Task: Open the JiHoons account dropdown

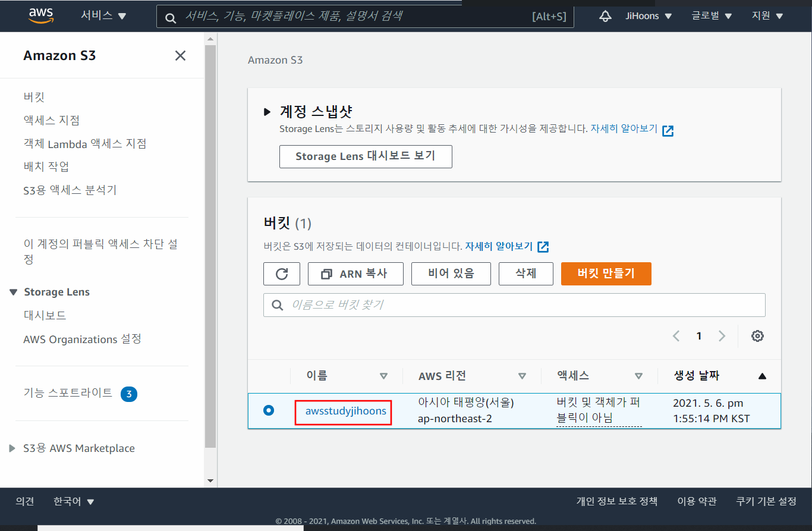Action: (649, 16)
